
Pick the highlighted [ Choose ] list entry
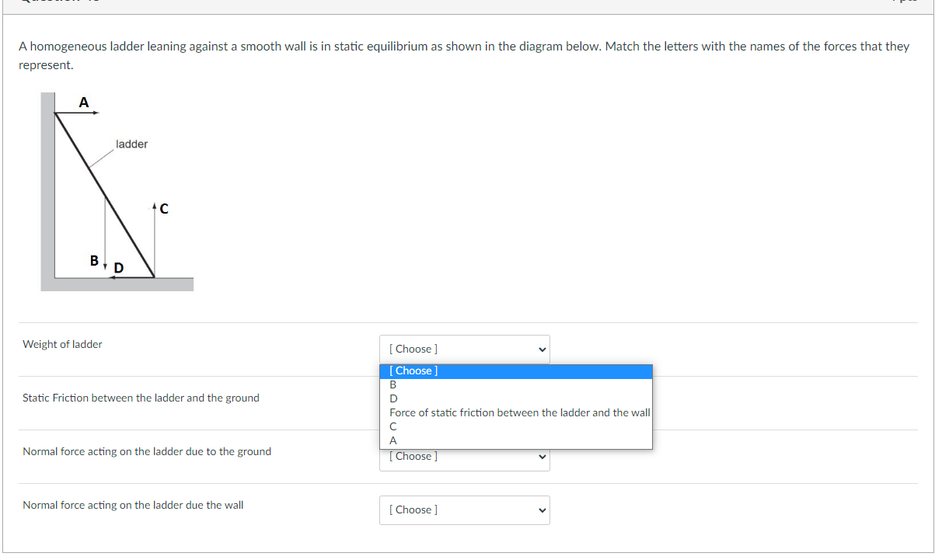(x=516, y=371)
